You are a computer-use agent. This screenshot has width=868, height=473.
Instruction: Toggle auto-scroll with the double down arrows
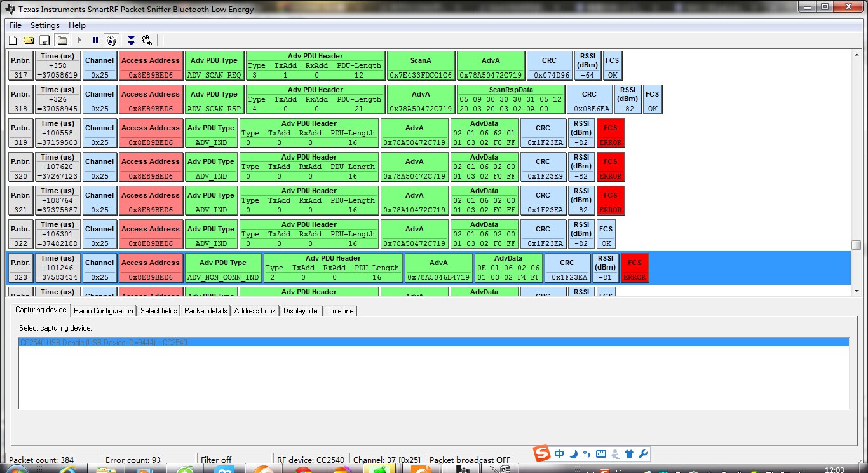[131, 40]
